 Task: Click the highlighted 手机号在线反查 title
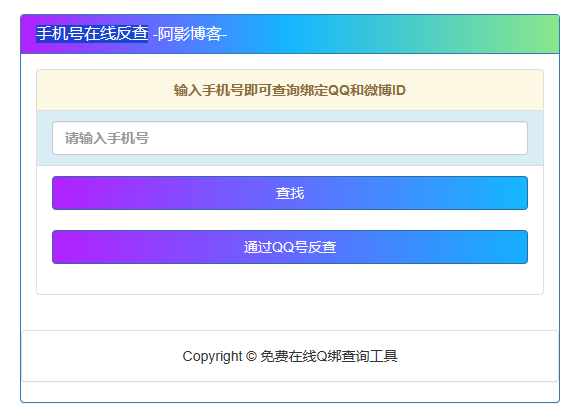[x=92, y=34]
